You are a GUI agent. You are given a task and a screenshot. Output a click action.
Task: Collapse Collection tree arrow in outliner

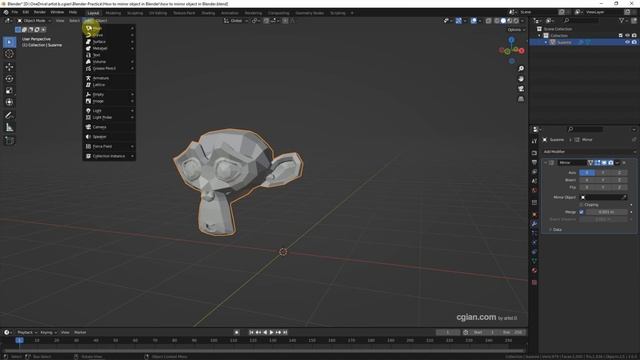point(539,36)
